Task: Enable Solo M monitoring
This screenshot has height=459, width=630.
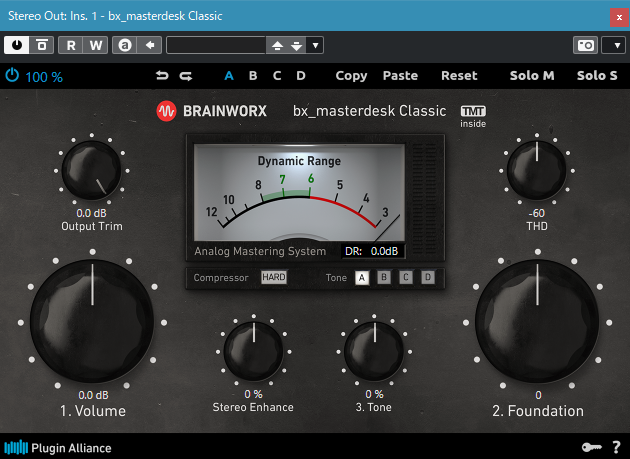Action: [x=532, y=76]
